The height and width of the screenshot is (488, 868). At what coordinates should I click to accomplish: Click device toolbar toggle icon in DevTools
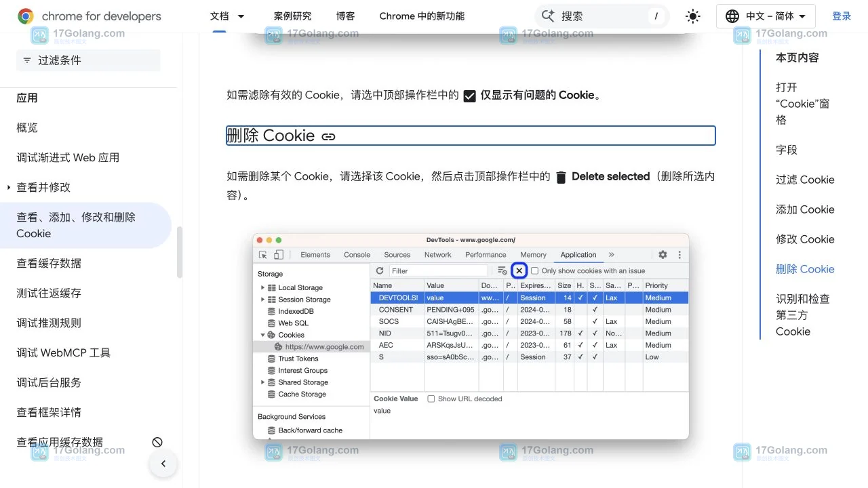279,255
